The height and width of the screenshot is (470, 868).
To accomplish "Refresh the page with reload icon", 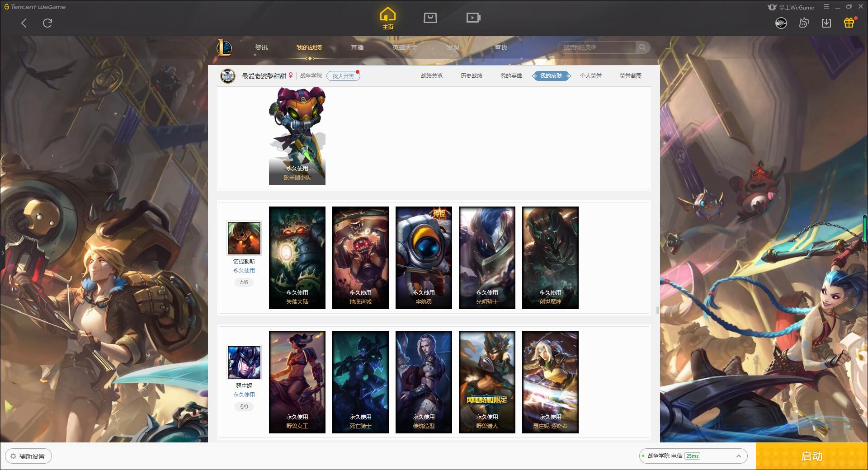I will tap(47, 23).
